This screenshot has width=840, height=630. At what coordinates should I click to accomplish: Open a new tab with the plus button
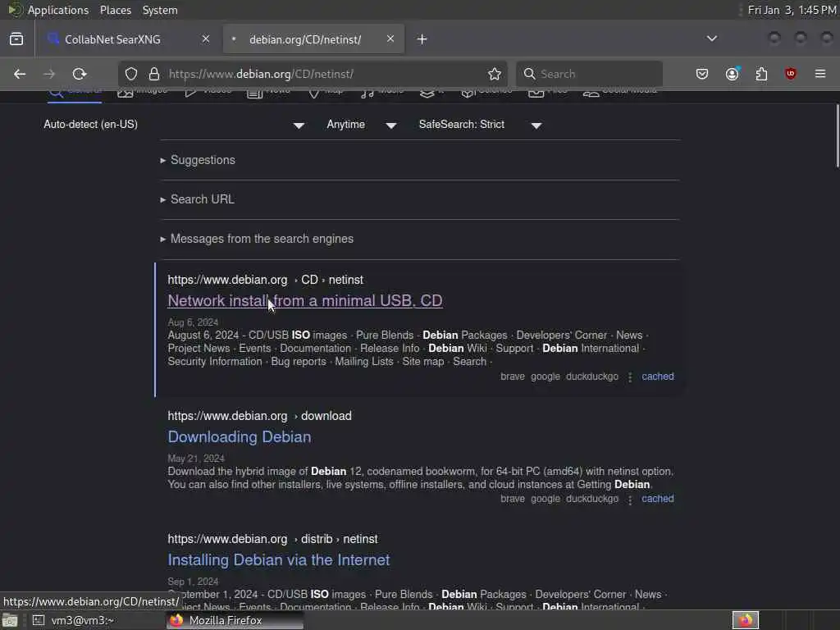point(422,39)
